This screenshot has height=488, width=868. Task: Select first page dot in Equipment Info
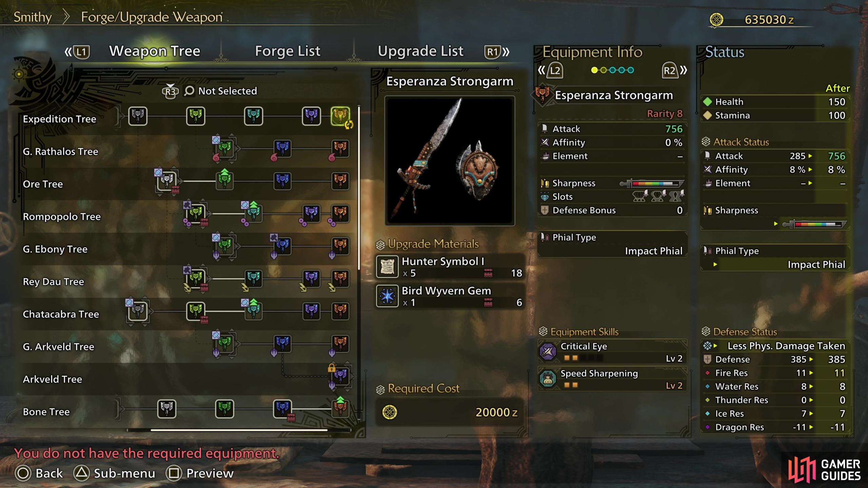[594, 70]
